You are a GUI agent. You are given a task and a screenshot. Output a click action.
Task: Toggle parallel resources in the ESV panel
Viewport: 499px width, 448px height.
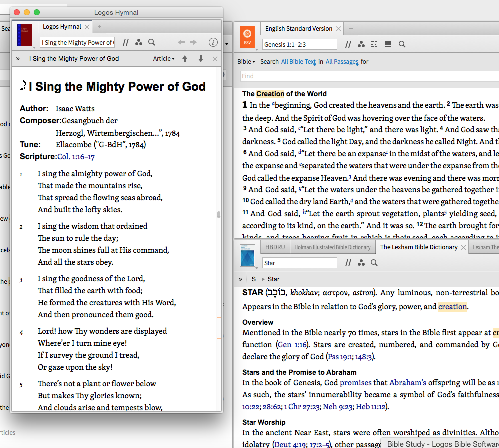click(x=348, y=44)
